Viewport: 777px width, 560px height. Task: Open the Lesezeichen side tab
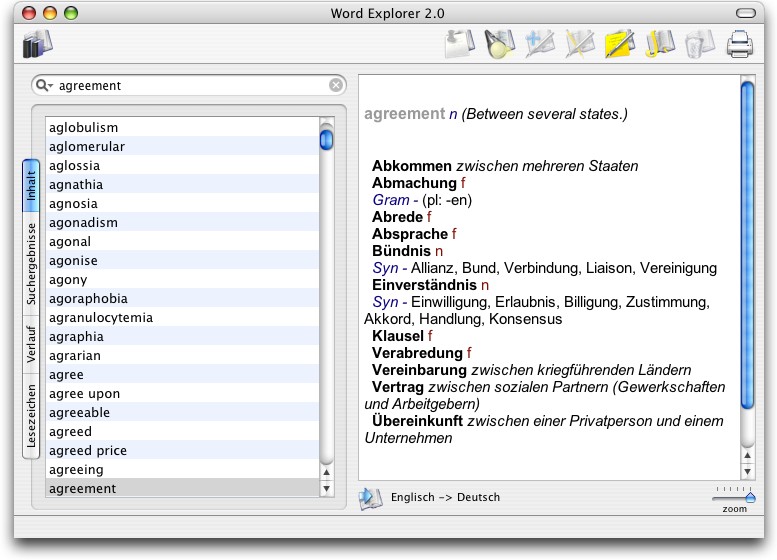tap(32, 416)
